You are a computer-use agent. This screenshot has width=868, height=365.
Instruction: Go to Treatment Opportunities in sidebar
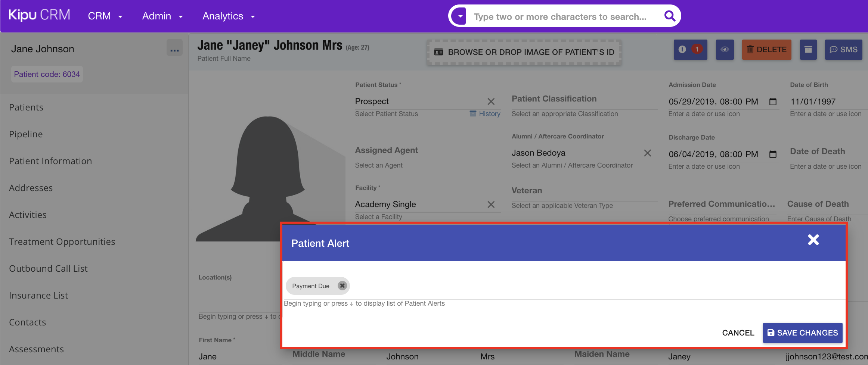tap(62, 242)
